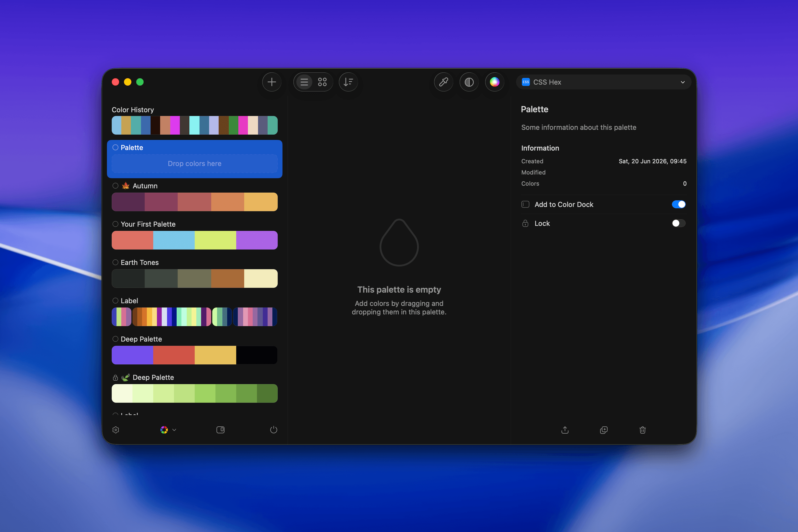Edit the palette description text
Screen dimensions: 798x532
(579, 127)
